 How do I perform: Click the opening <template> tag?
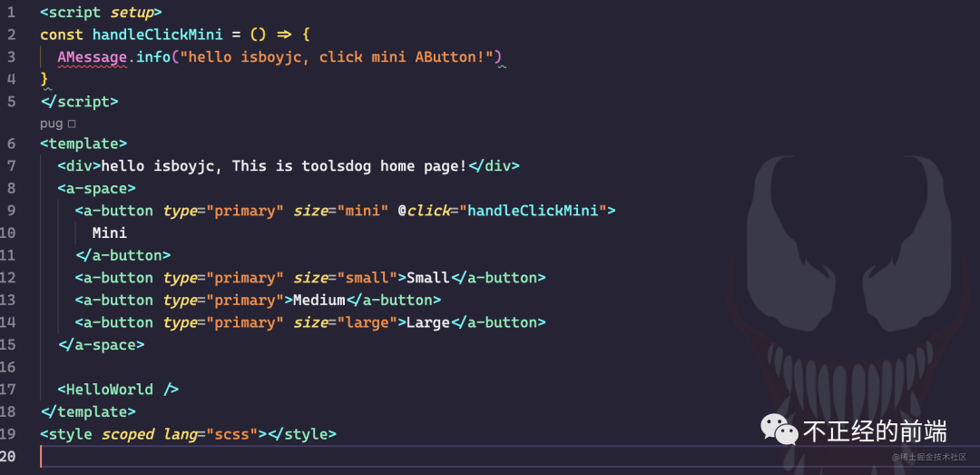tap(83, 143)
